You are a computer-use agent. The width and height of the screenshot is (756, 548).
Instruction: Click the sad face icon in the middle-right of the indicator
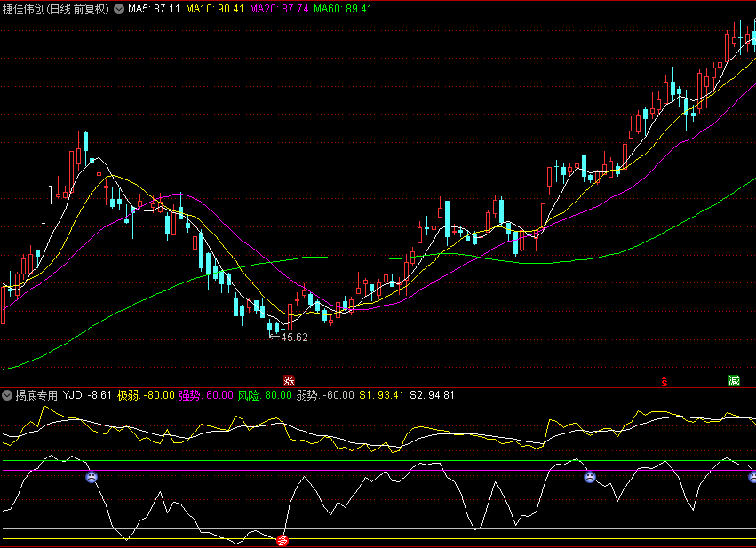point(590,477)
